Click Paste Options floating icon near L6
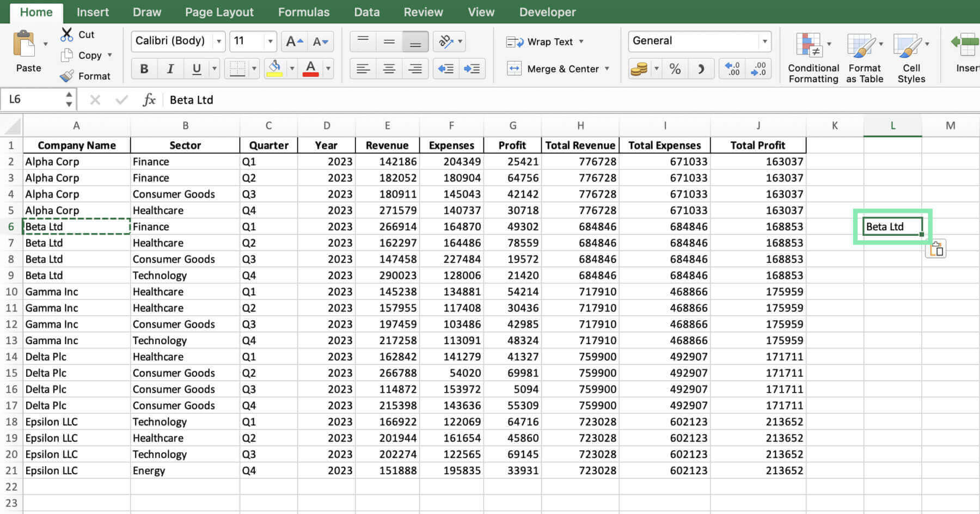This screenshot has height=514, width=980. [x=936, y=249]
